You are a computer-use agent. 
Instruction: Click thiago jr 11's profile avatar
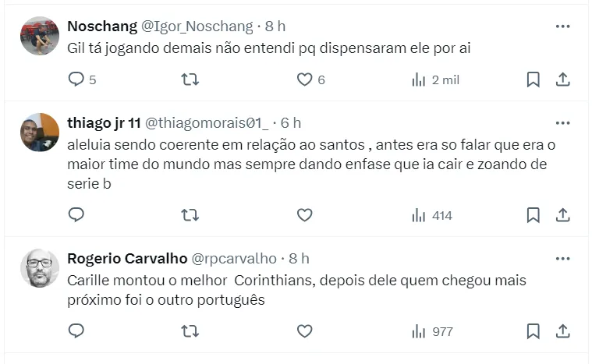pos(40,133)
